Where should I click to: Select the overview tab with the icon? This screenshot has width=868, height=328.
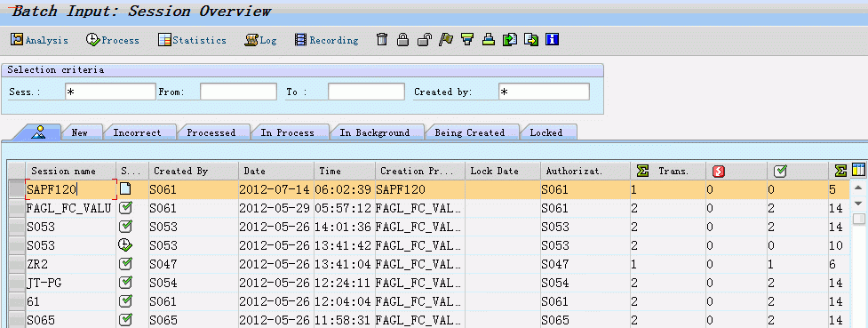(x=37, y=132)
